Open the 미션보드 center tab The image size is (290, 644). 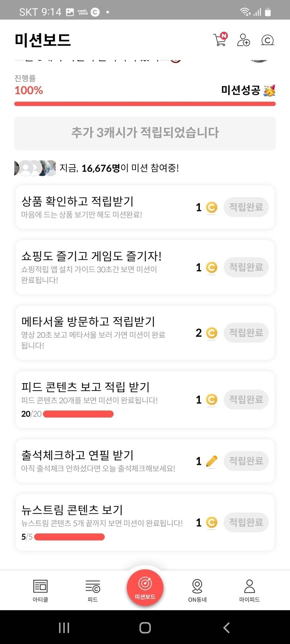tap(145, 587)
